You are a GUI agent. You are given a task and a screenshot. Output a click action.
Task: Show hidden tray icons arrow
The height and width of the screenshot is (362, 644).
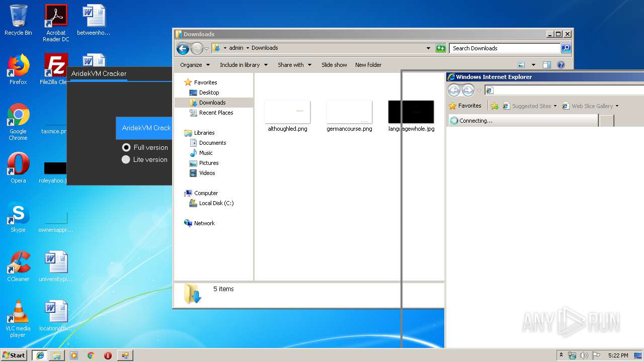pyautogui.click(x=561, y=355)
